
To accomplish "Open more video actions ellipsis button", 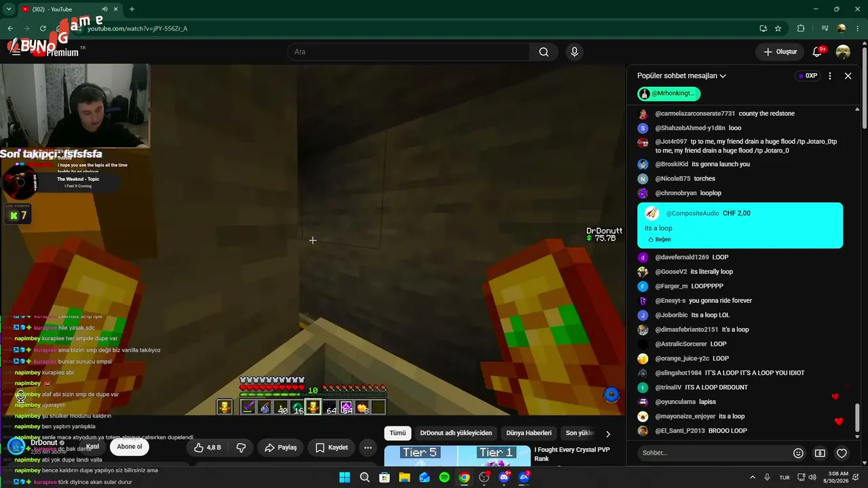I will click(x=368, y=447).
